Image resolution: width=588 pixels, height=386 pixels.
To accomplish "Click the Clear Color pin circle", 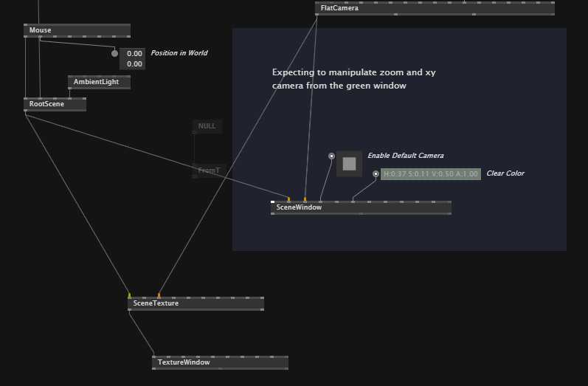I will (x=376, y=174).
